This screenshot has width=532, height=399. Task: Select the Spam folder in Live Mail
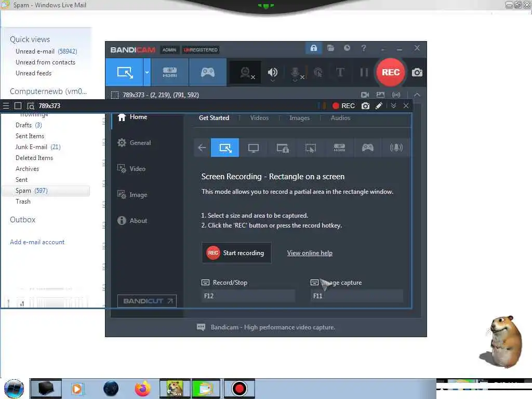coord(46,191)
